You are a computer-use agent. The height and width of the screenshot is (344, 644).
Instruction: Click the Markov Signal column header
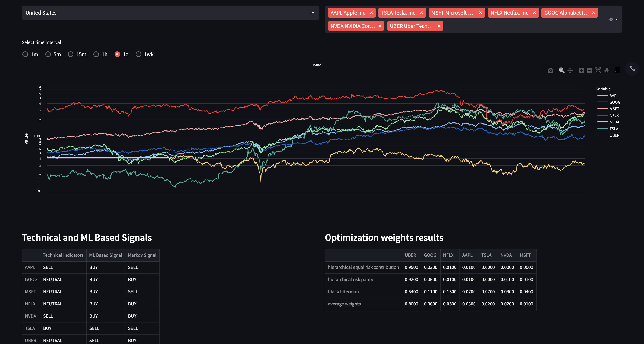pos(142,255)
